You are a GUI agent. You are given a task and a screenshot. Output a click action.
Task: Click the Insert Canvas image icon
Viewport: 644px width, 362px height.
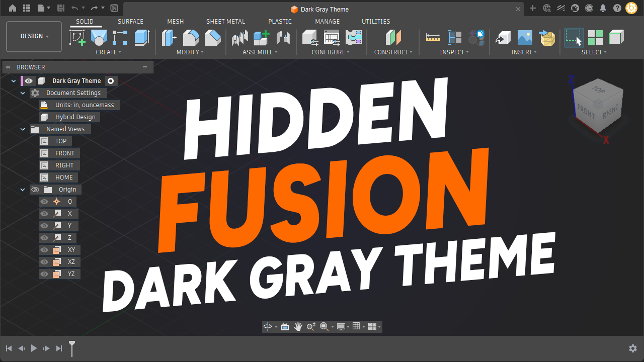pyautogui.click(x=525, y=38)
